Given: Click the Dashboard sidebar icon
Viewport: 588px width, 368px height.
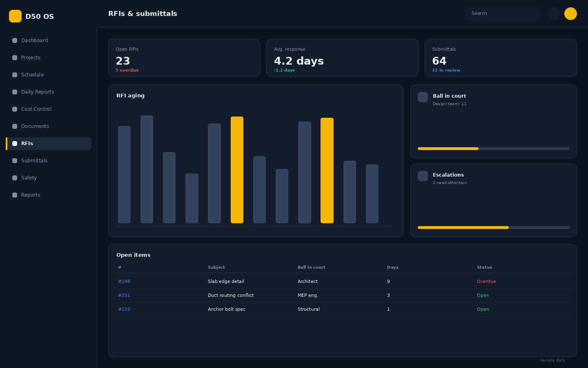Looking at the screenshot, I should (15, 40).
